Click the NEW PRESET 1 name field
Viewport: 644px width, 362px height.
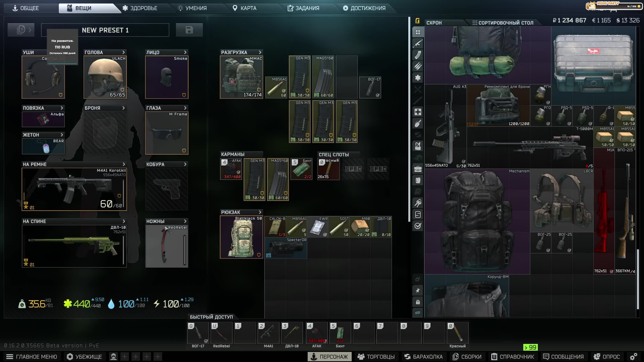[x=105, y=30]
